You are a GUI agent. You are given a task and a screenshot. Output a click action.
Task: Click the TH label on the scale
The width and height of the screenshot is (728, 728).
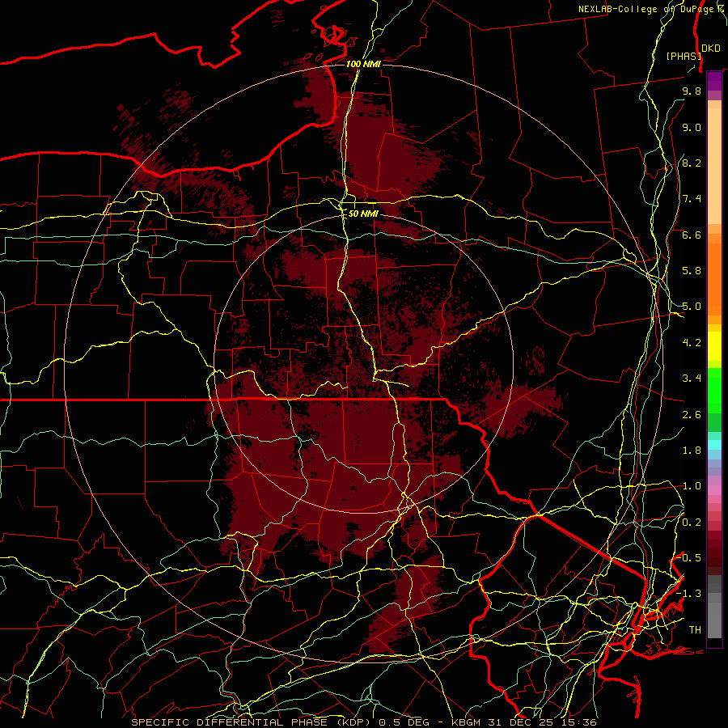(695, 630)
